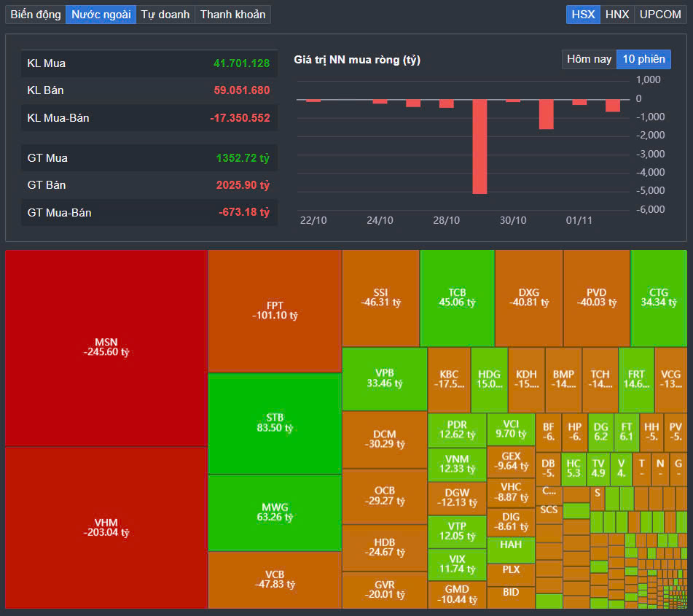Select GT Mua-Bán value -673.18 tỷ
This screenshot has width=693, height=616.
point(244,212)
